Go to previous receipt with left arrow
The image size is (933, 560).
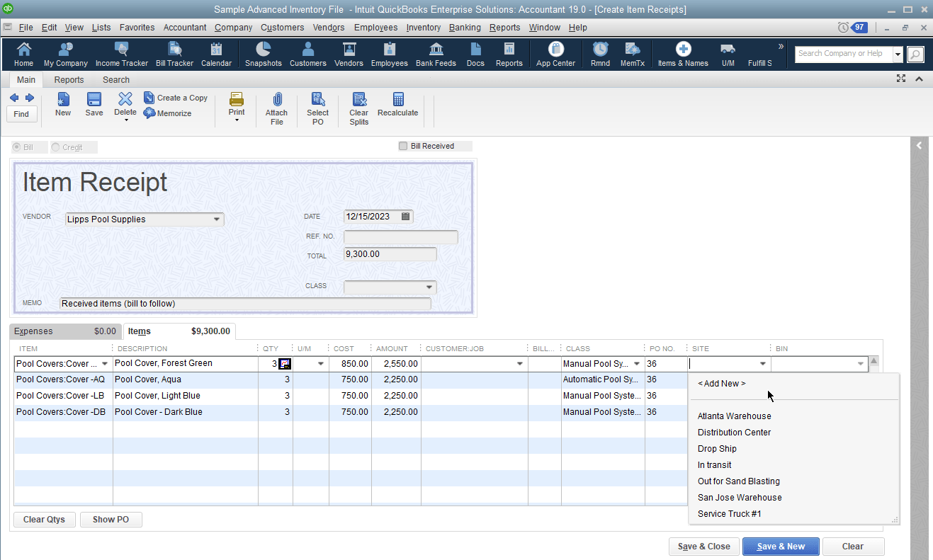point(14,98)
